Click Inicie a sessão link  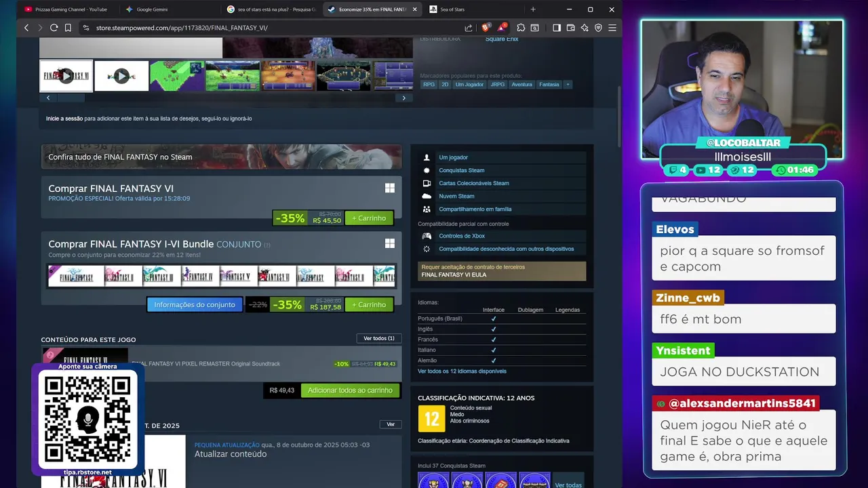[x=64, y=119]
